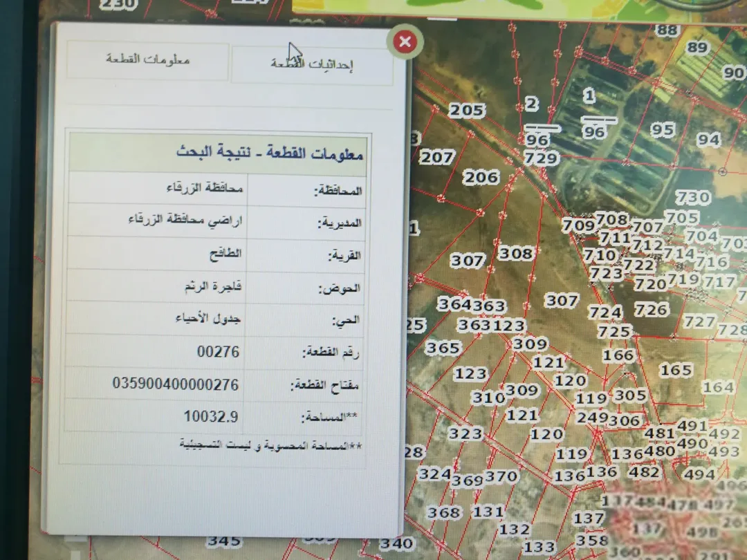Image resolution: width=747 pixels, height=560 pixels.
Task: Select map parcel 726
Action: point(652,310)
